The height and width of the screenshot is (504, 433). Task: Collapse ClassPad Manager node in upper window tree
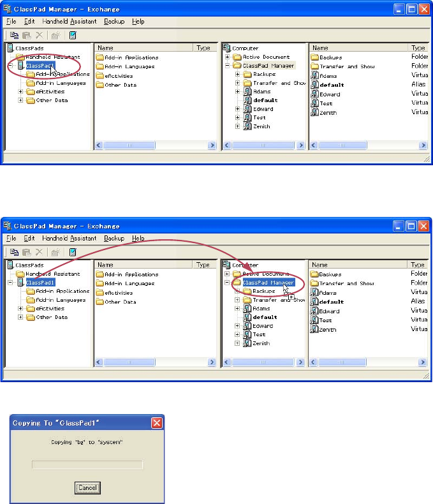click(228, 66)
